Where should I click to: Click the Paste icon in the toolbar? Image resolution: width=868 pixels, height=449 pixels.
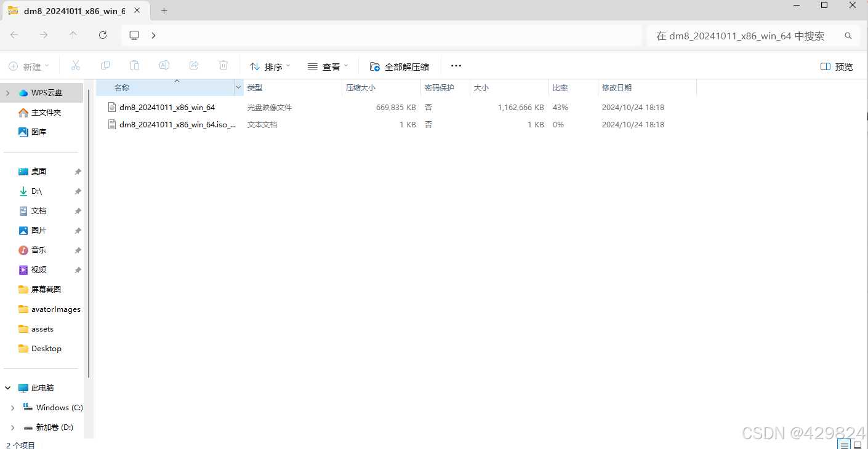(134, 65)
